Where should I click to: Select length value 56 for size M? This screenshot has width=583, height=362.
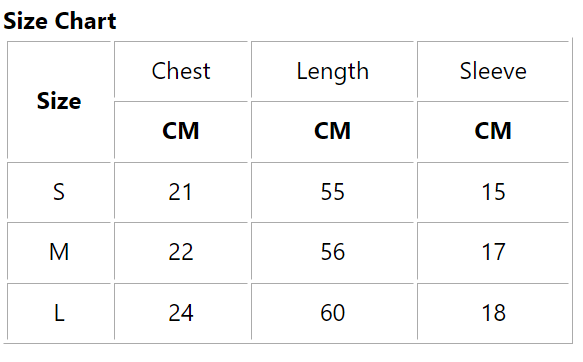point(332,252)
